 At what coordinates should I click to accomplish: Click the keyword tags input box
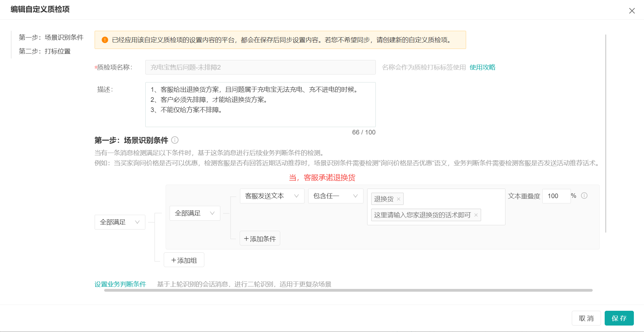(x=436, y=207)
